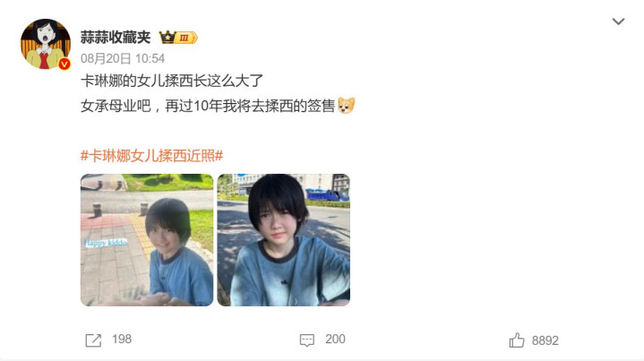Open the #卡琳娜女儿揉西近照# hashtag topic
The width and height of the screenshot is (644, 361).
click(x=151, y=156)
